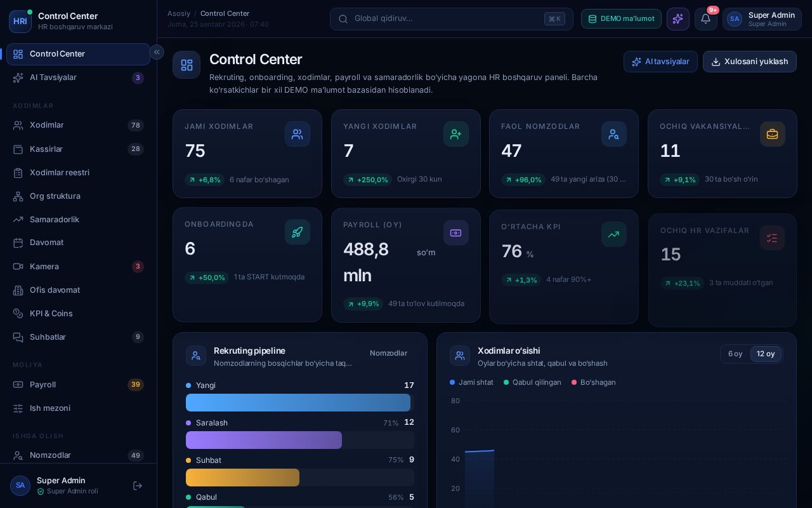This screenshot has height=508, width=812.
Task: Click the AI tavsiyalar button in the page header
Action: (x=660, y=62)
